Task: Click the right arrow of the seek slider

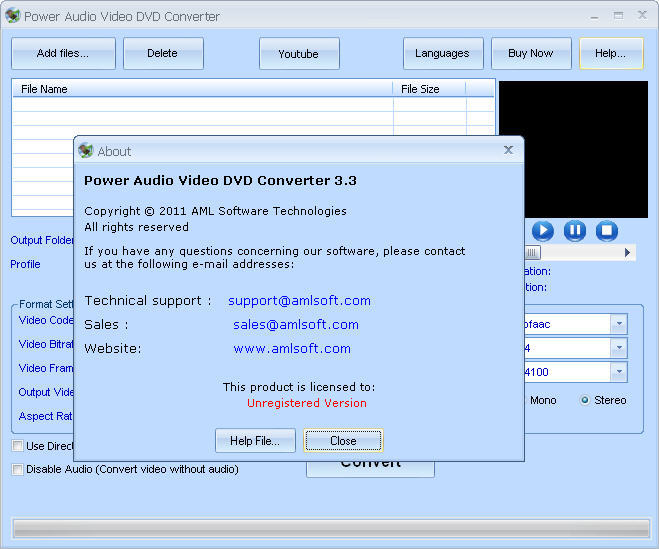Action: pos(627,253)
